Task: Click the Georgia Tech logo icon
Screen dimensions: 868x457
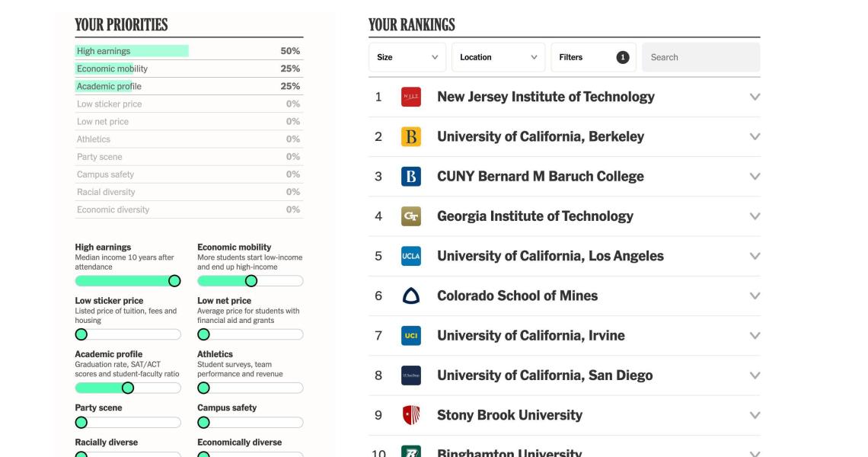Action: [x=410, y=216]
